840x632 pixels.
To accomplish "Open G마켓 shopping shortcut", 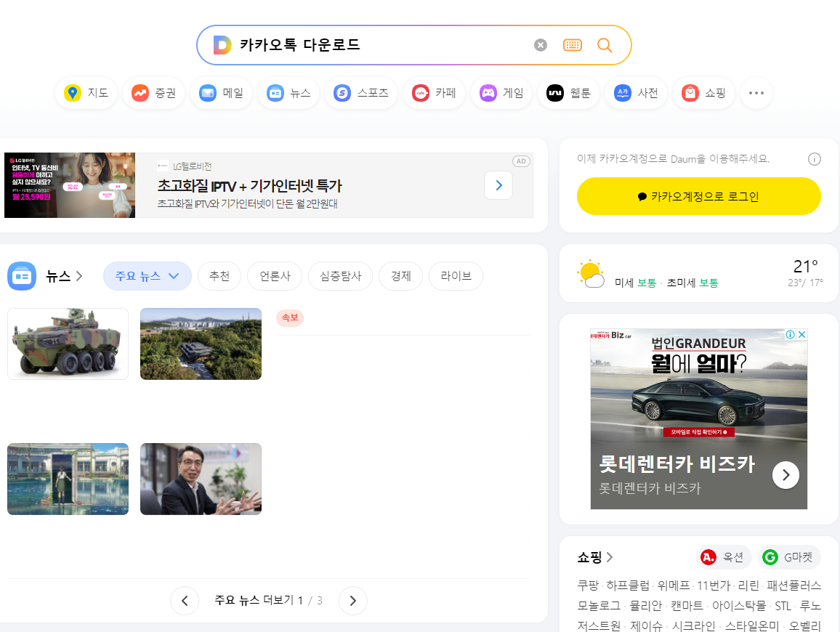I will point(788,557).
